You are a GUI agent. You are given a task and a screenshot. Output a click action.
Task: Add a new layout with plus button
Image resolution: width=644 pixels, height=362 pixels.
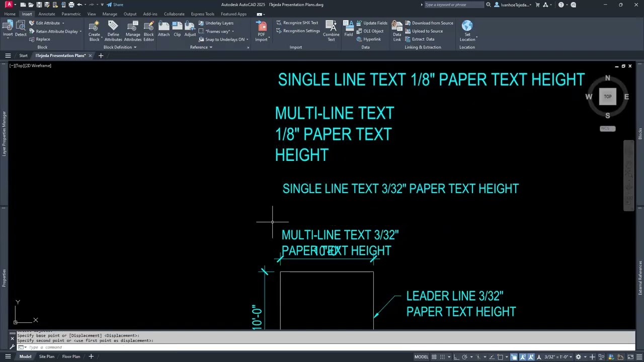point(91,356)
